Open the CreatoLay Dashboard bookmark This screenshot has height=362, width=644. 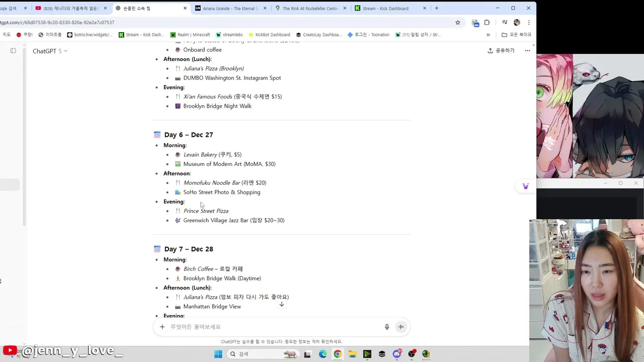[x=318, y=35]
